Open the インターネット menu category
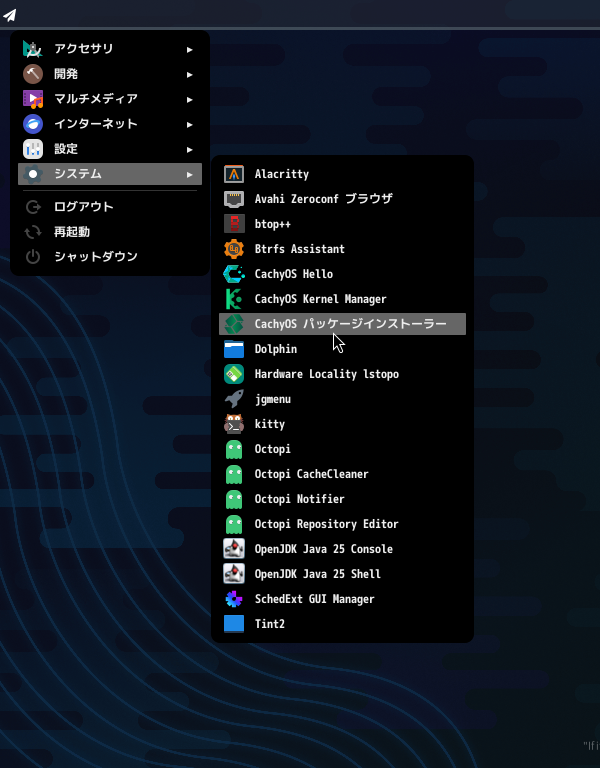 [110, 124]
